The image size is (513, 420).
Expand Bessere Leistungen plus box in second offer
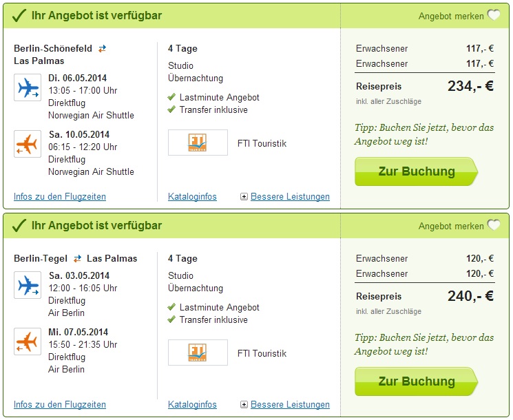click(x=244, y=405)
